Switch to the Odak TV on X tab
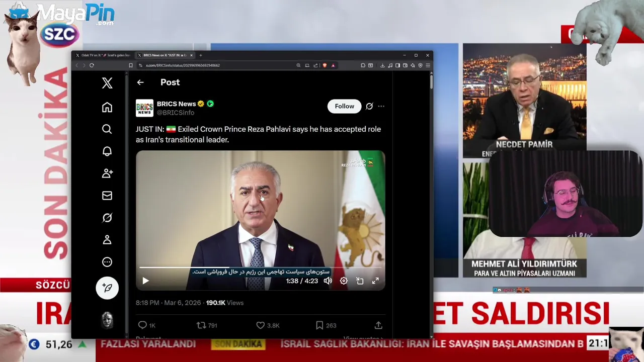Image resolution: width=644 pixels, height=362 pixels. (103, 55)
